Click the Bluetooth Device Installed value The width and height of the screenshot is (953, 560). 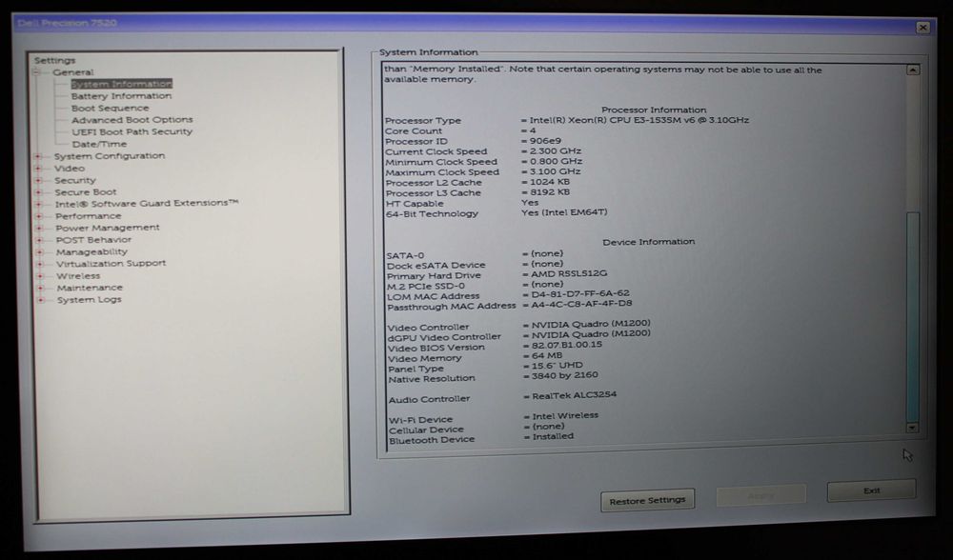tap(553, 437)
